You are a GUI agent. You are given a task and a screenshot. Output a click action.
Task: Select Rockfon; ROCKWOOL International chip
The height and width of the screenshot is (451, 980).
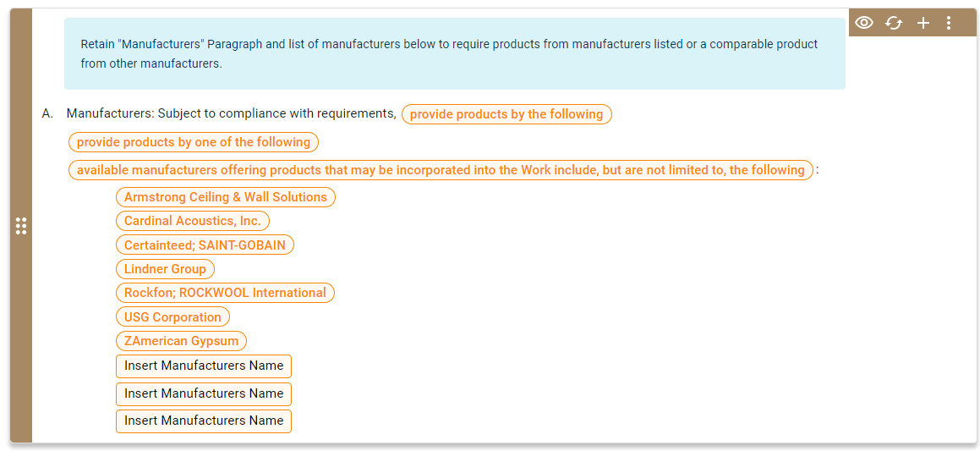(225, 293)
